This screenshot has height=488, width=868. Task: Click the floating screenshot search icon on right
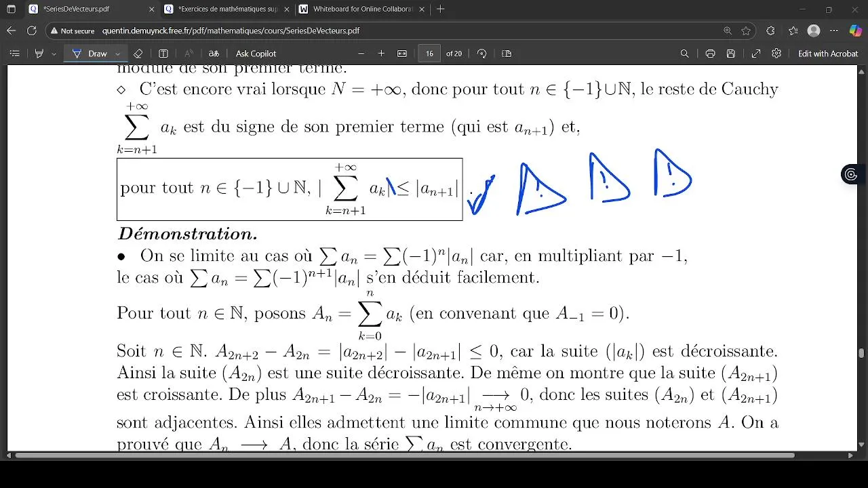pyautogui.click(x=850, y=175)
